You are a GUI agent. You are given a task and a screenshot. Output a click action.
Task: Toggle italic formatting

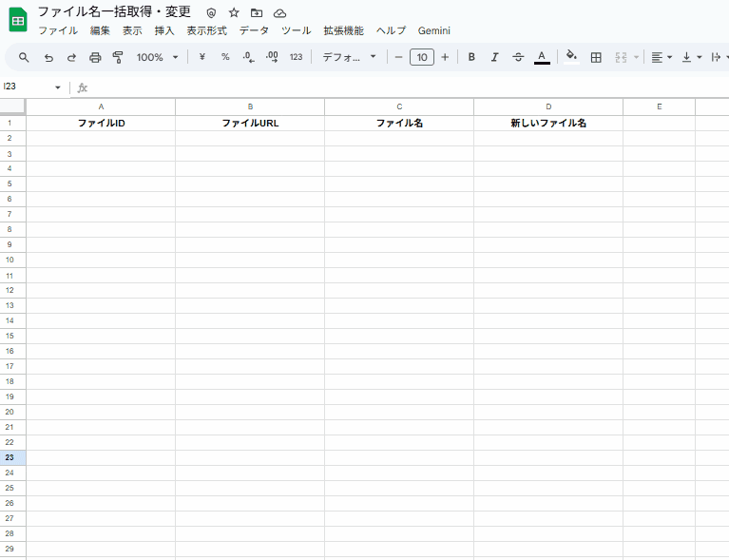coord(494,57)
